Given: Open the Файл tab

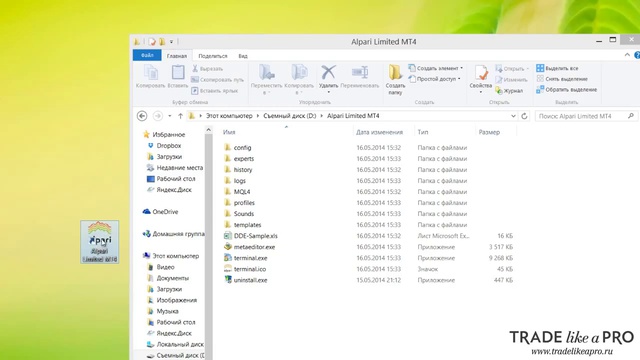Looking at the screenshot, I should click(x=147, y=55).
